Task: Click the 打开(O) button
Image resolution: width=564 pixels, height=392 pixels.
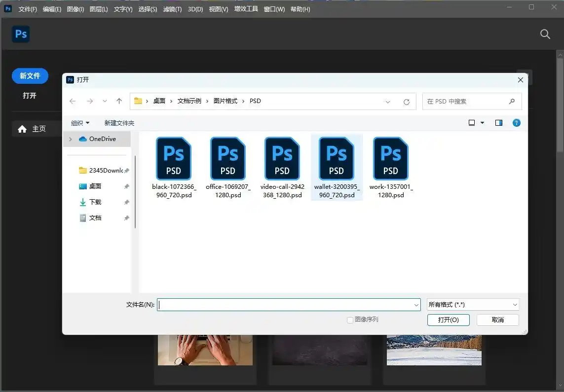Action: [449, 320]
